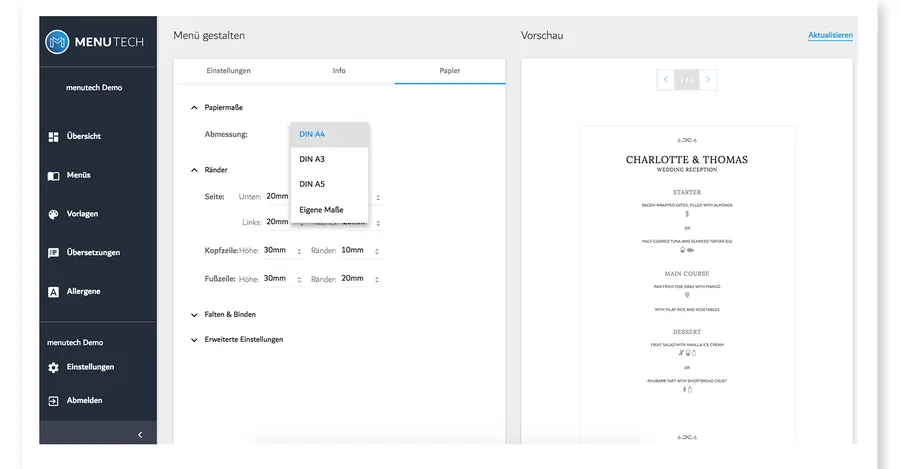900x469 pixels.
Task: Expand the Falten & Binden section
Action: [x=194, y=314]
